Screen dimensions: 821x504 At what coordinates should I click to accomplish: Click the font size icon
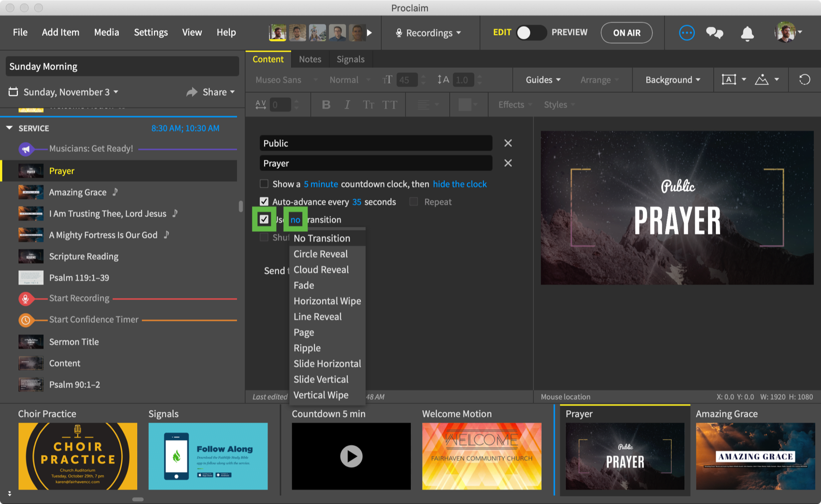[387, 80]
